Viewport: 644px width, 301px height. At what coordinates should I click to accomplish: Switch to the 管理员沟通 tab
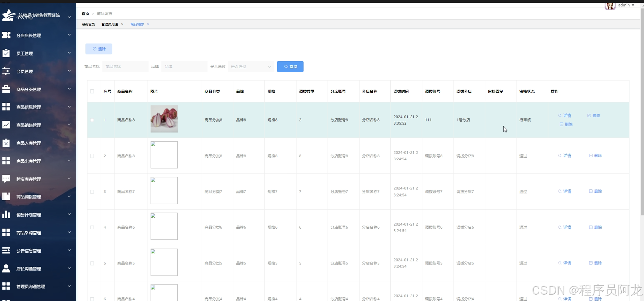click(110, 24)
